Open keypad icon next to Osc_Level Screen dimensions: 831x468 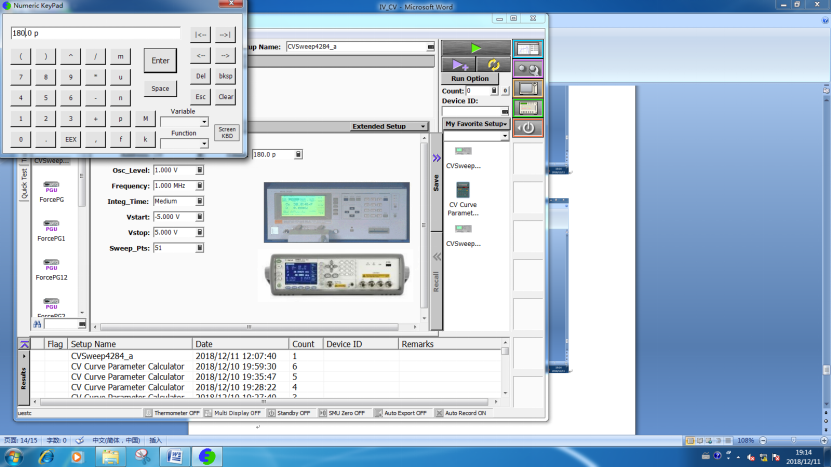[x=200, y=170]
